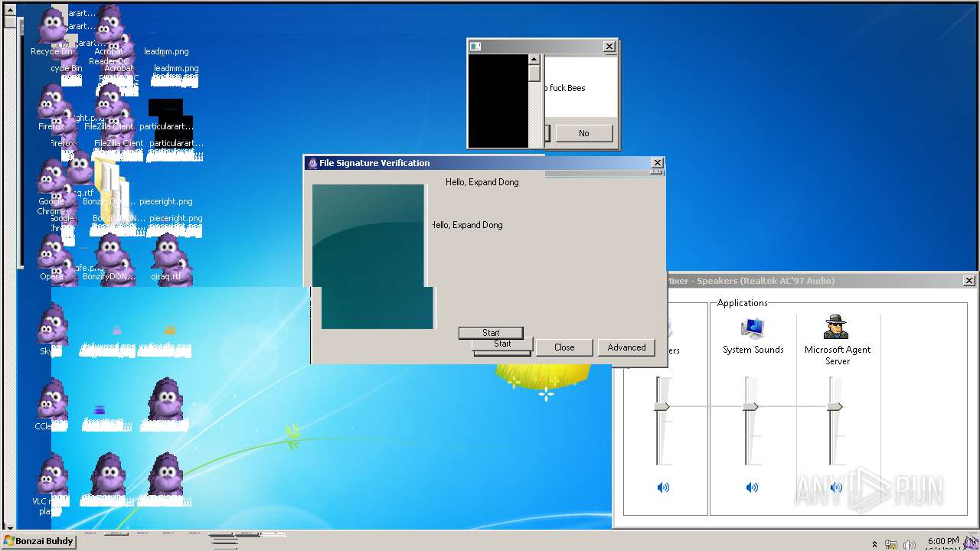
Task: Click the Microsoft Agent Server volume slider
Action: (835, 406)
